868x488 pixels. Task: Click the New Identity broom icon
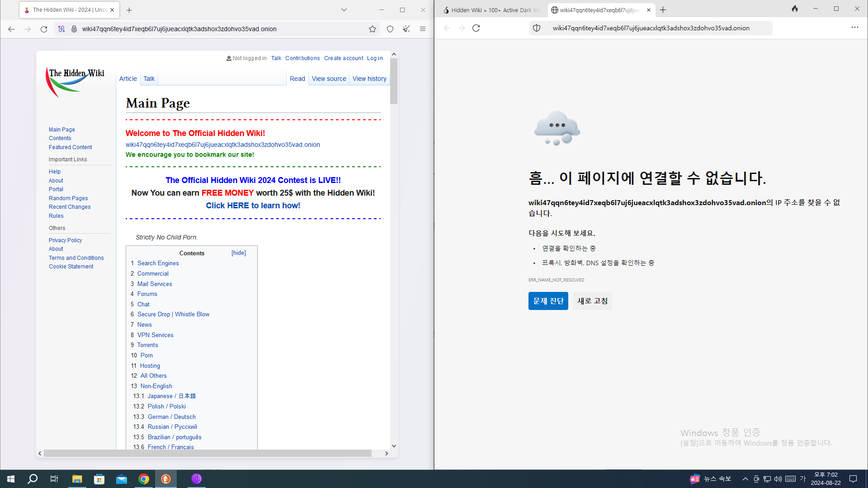406,29
